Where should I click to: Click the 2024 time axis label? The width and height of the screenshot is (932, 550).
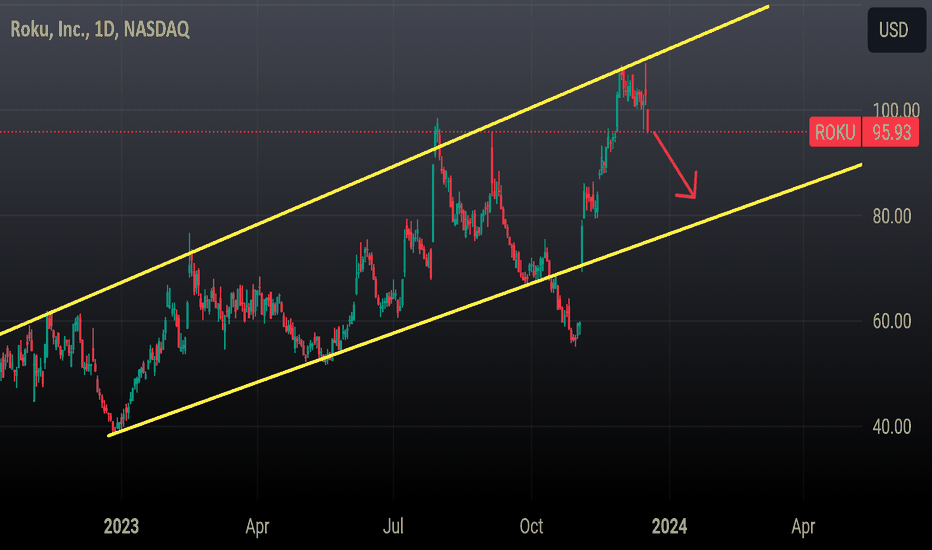[669, 526]
